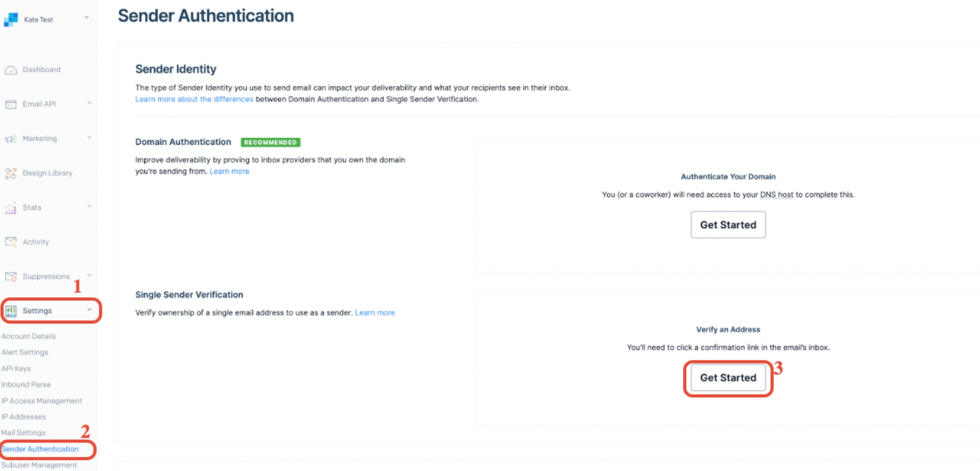Click Learn more beside Single Sender Verification

[x=375, y=313]
